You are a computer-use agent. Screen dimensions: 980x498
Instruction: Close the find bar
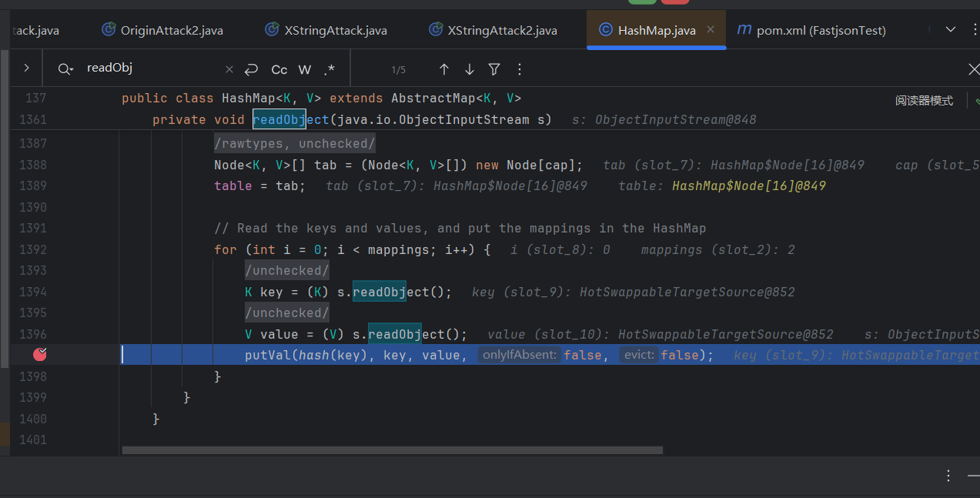pyautogui.click(x=973, y=69)
